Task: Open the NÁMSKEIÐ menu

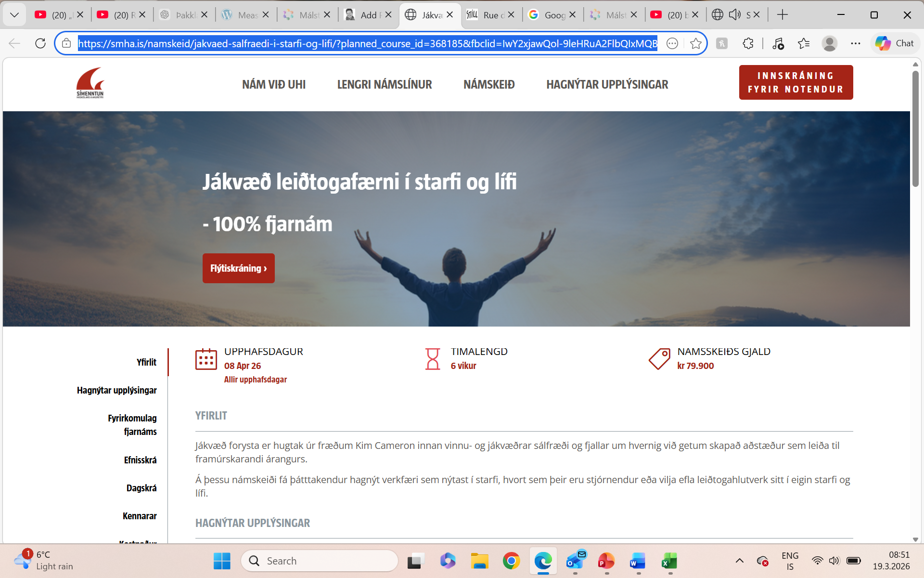Action: pos(489,85)
